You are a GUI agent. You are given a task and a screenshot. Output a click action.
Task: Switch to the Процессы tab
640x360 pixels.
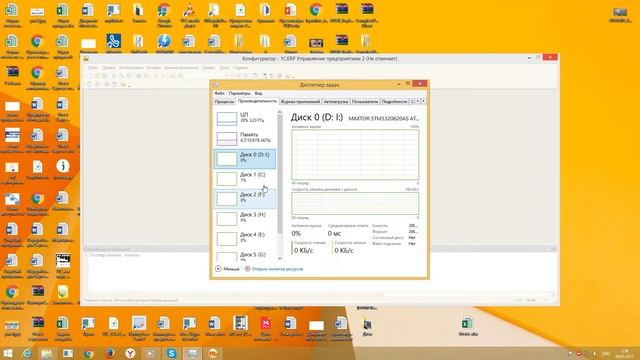tap(224, 102)
